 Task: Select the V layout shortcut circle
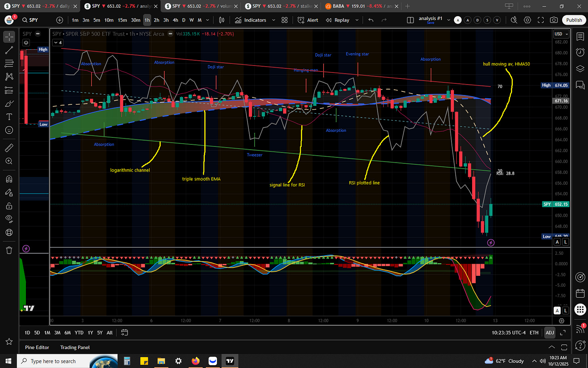pyautogui.click(x=497, y=20)
